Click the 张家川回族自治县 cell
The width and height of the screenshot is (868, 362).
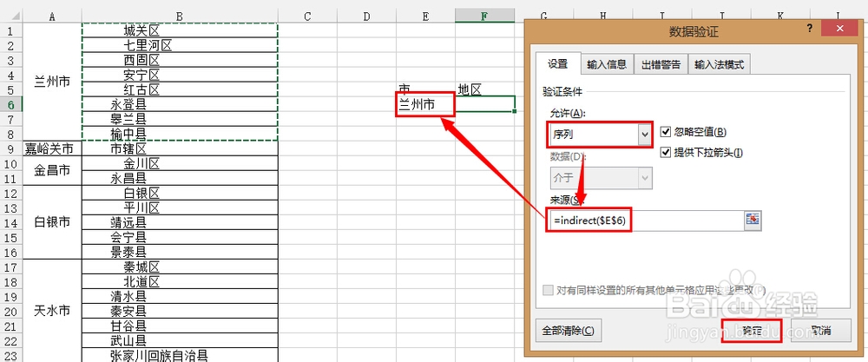click(x=180, y=355)
